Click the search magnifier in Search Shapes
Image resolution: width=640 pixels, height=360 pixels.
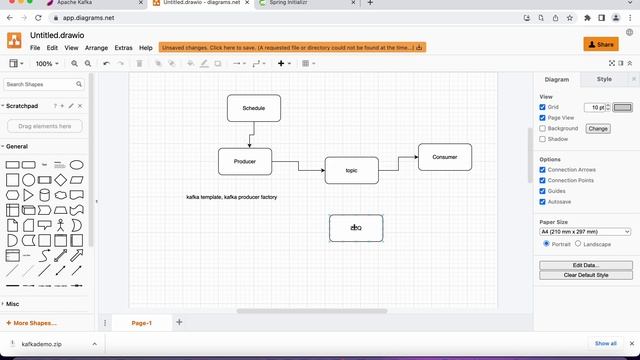click(79, 84)
